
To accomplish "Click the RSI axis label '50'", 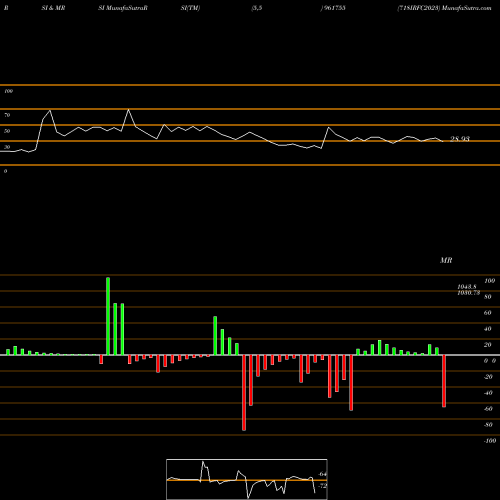I will [7, 131].
